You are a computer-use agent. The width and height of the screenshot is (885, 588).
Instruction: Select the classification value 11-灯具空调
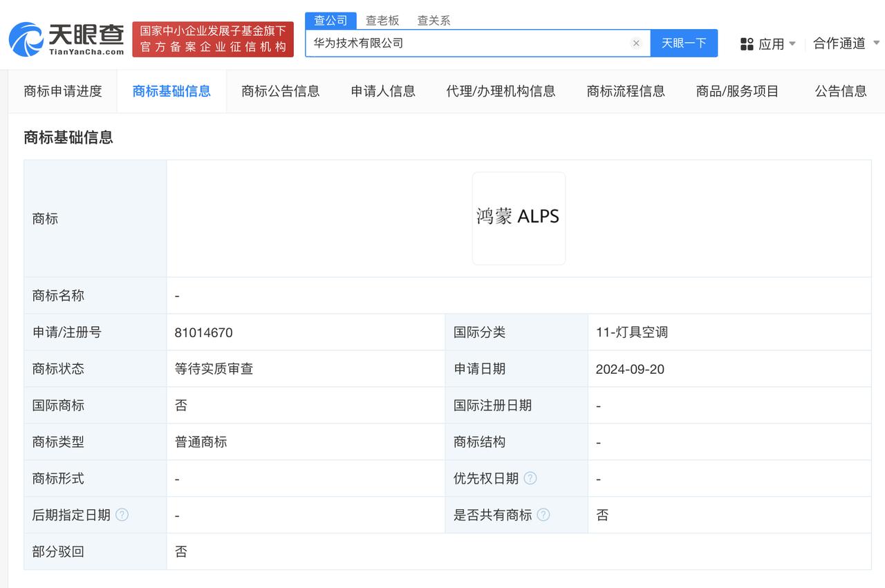(x=632, y=332)
